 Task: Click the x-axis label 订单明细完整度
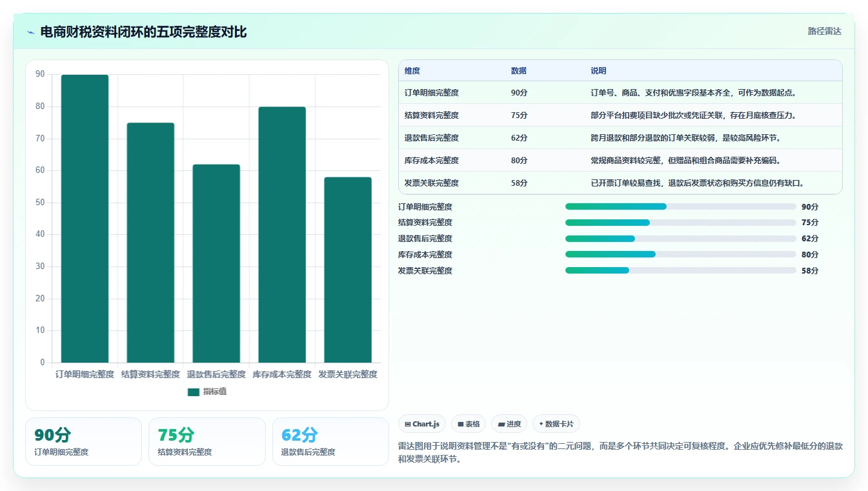click(x=85, y=374)
